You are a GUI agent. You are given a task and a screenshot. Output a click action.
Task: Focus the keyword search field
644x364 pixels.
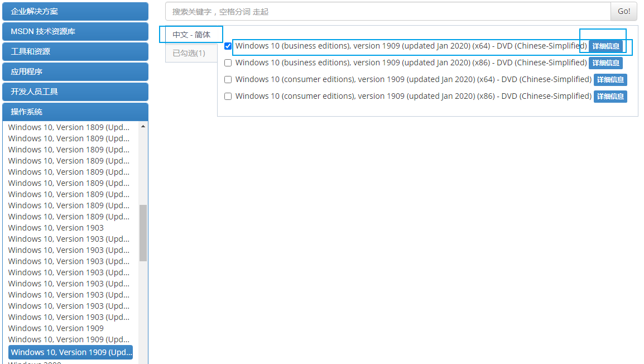[x=388, y=12]
